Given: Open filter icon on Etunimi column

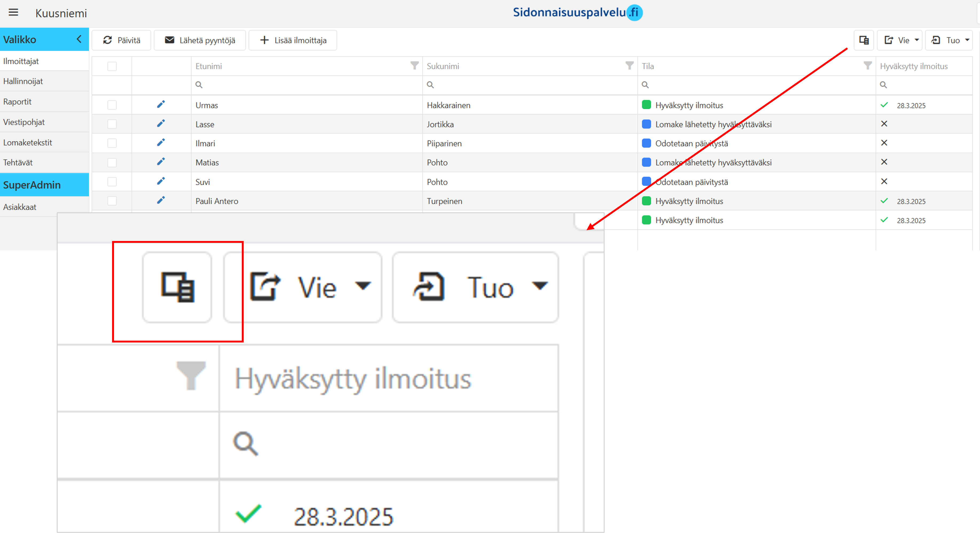Looking at the screenshot, I should click(414, 66).
